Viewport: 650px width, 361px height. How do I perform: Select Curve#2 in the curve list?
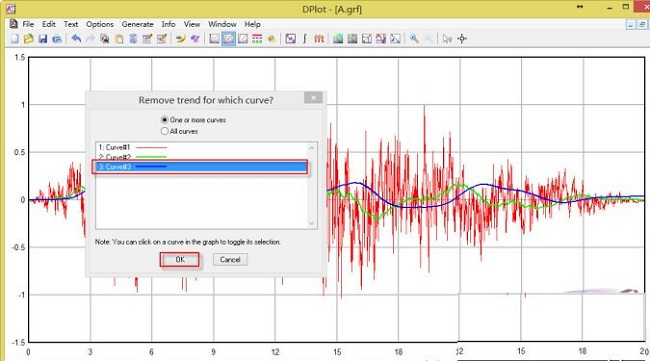(x=201, y=157)
